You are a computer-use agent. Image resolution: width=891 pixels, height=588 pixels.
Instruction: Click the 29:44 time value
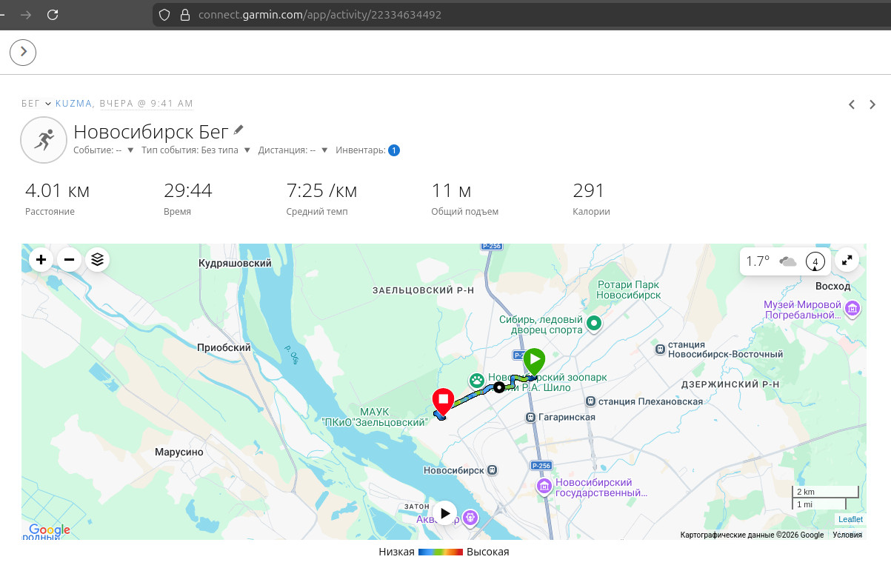tap(188, 191)
